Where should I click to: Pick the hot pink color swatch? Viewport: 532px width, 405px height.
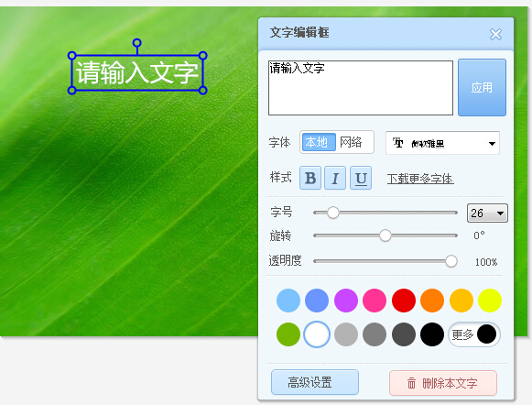pyautogui.click(x=375, y=301)
